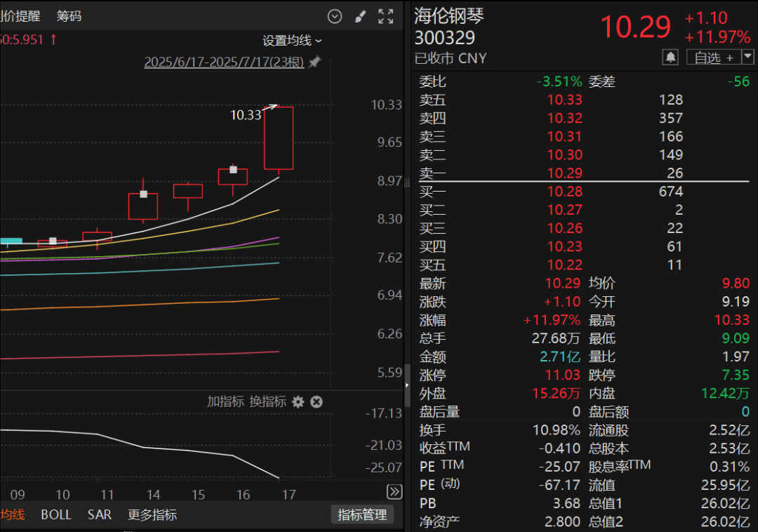Select the 买一 bid price 10.28

click(x=564, y=192)
